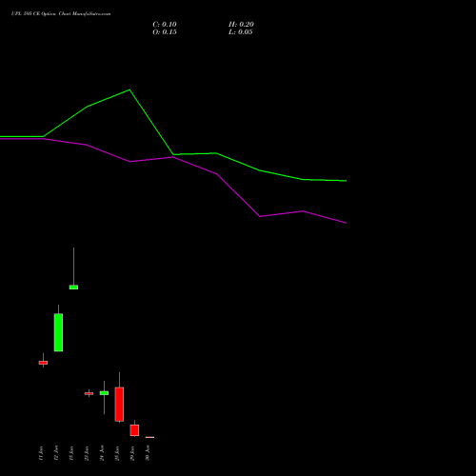Click the red candlestick above the 29 Jun label
The width and height of the screenshot is (476, 476).
tap(134, 430)
